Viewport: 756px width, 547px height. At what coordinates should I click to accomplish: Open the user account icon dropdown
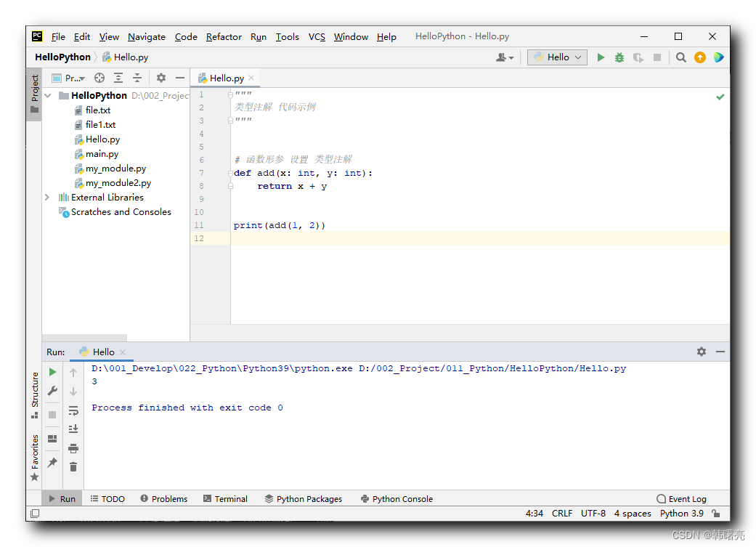pos(504,57)
